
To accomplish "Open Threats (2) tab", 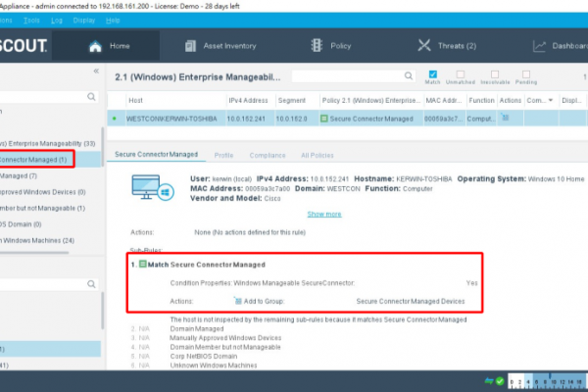I will point(447,46).
